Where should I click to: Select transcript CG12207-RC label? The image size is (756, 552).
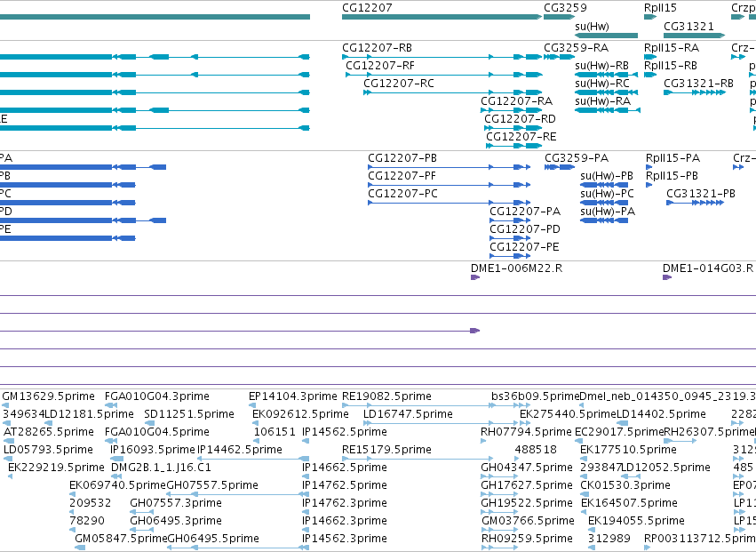point(399,84)
